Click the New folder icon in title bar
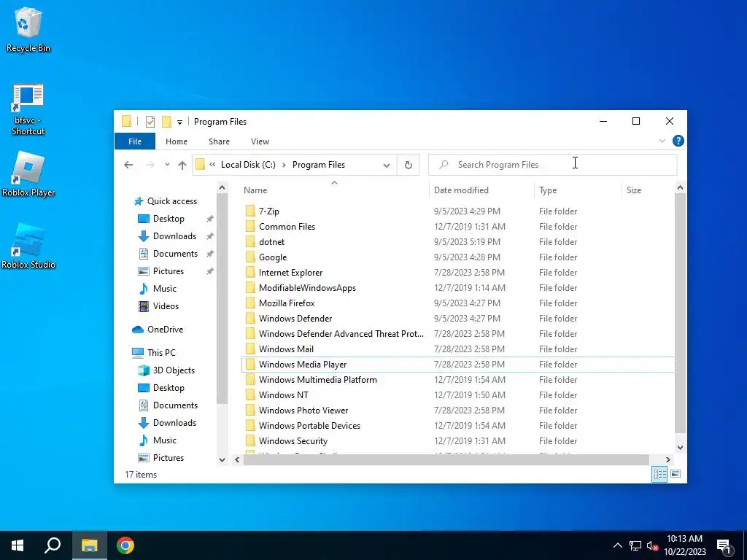This screenshot has width=747, height=560. point(166,122)
